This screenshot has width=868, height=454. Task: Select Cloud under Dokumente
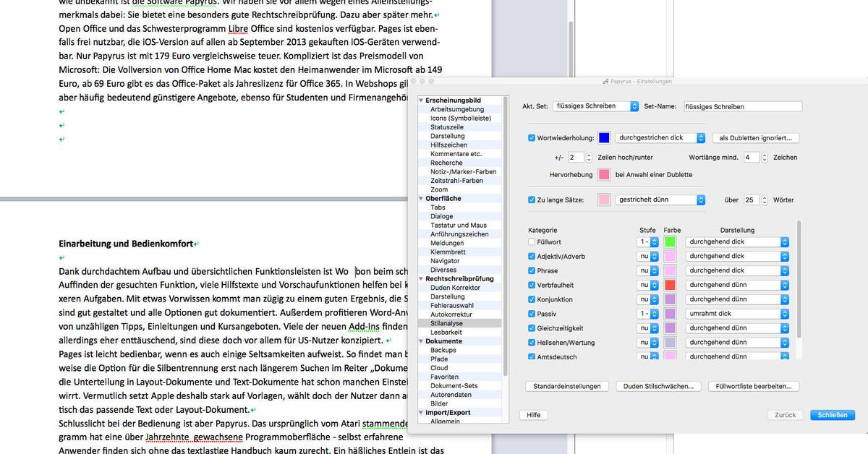point(439,367)
